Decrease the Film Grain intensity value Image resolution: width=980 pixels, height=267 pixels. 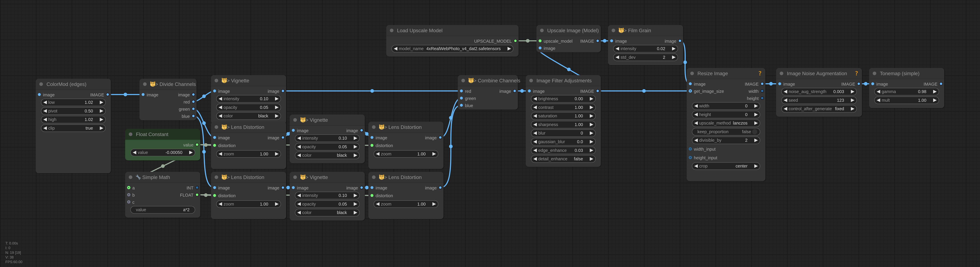[617, 49]
